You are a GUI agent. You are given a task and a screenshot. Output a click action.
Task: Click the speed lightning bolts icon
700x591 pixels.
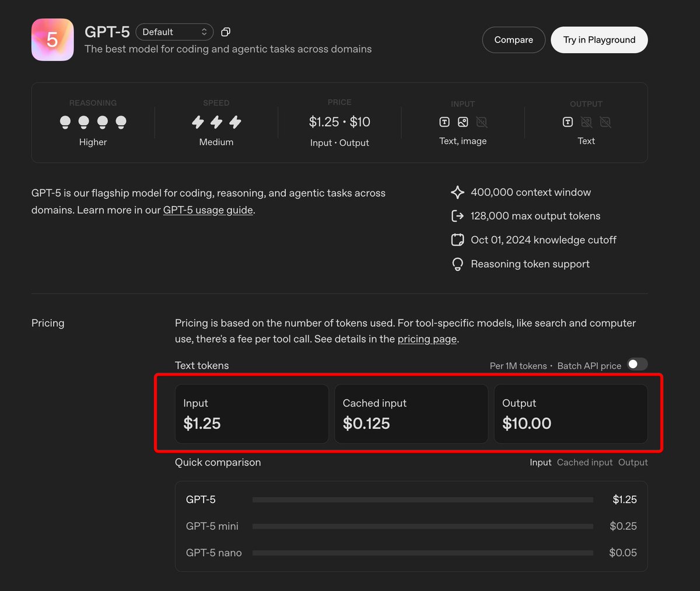(x=216, y=122)
